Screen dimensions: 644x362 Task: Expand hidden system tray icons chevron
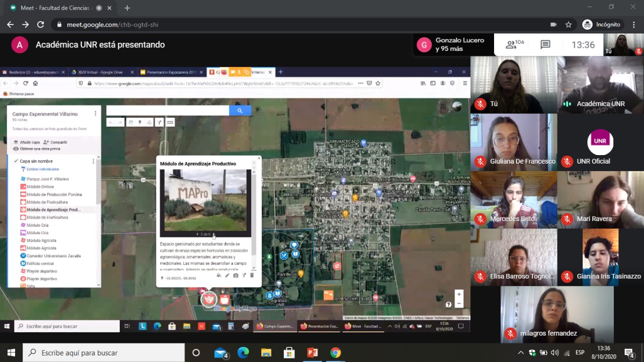point(521,352)
